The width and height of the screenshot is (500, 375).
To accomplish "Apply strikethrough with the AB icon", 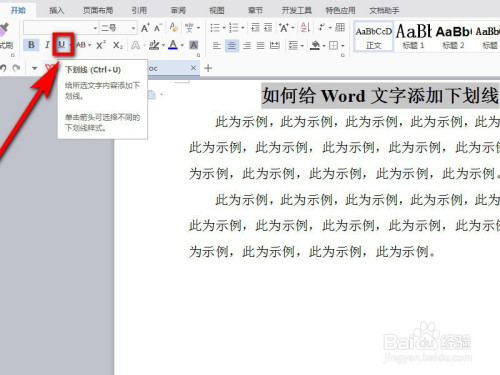I will 81,45.
